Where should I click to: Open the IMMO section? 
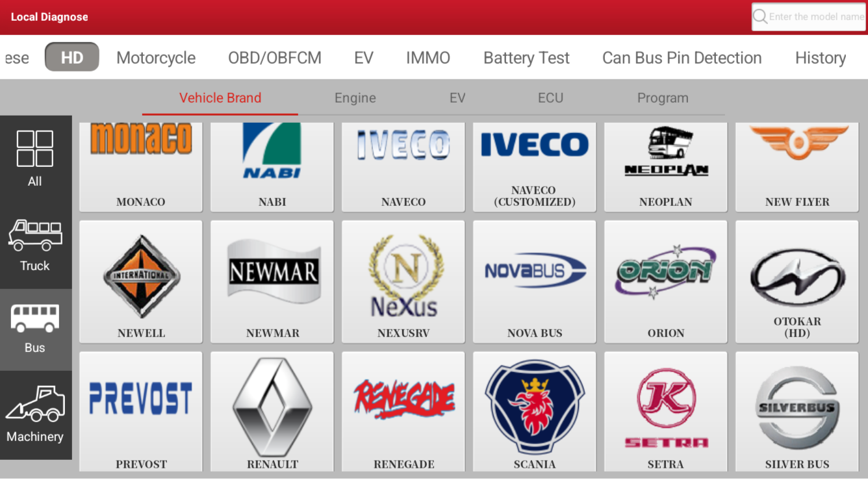coord(428,57)
